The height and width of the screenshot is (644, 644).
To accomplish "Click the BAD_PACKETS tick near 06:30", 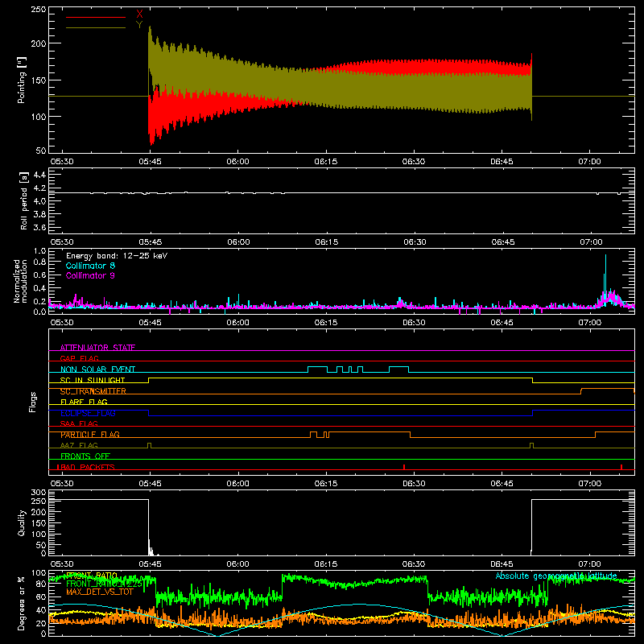I will click(x=404, y=467).
